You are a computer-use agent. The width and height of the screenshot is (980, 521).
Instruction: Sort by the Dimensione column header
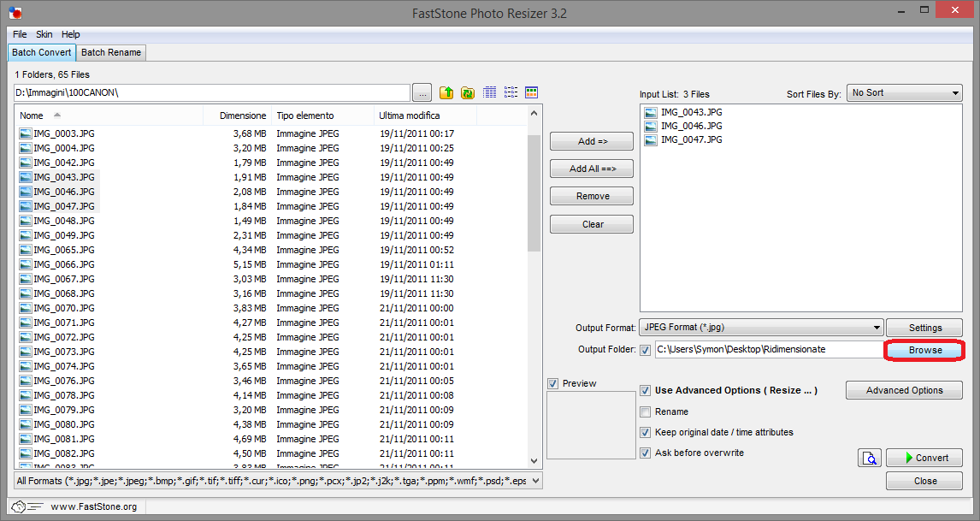click(x=238, y=115)
